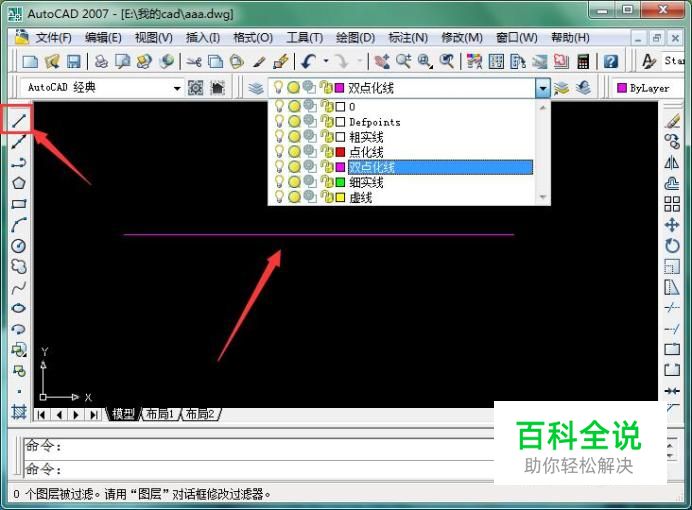
Task: Toggle lock icon for 虚线 layer
Action: tap(327, 197)
